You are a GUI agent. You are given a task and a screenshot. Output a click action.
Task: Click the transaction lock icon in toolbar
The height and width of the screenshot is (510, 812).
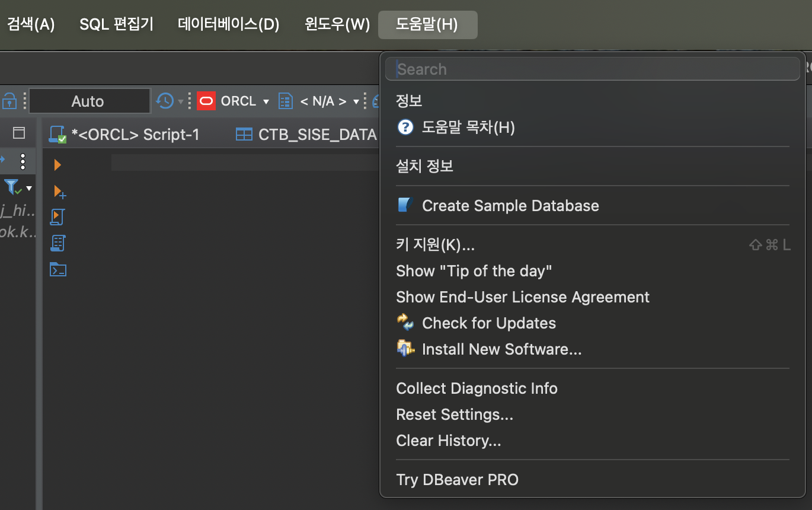coord(9,101)
